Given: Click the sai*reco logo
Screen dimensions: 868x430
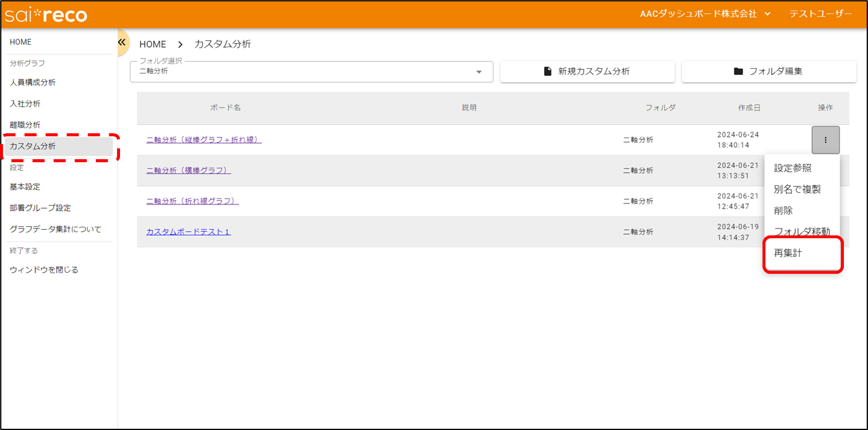Looking at the screenshot, I should [46, 14].
